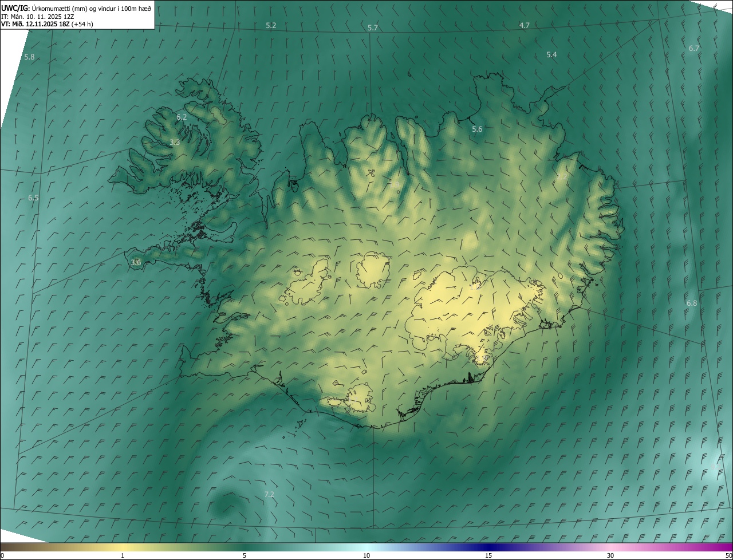733x560 pixels.
Task: Click the color scale tick labeled 15
Action: point(488,556)
